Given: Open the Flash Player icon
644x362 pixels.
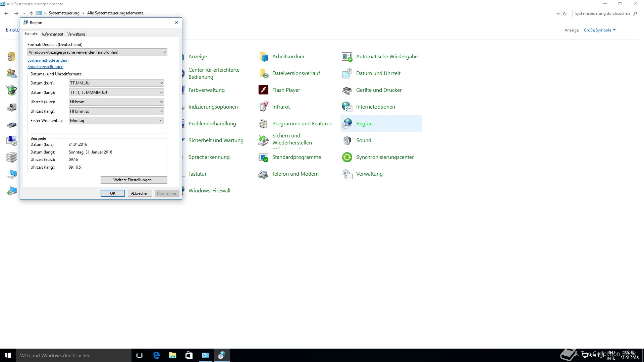Looking at the screenshot, I should [x=264, y=90].
